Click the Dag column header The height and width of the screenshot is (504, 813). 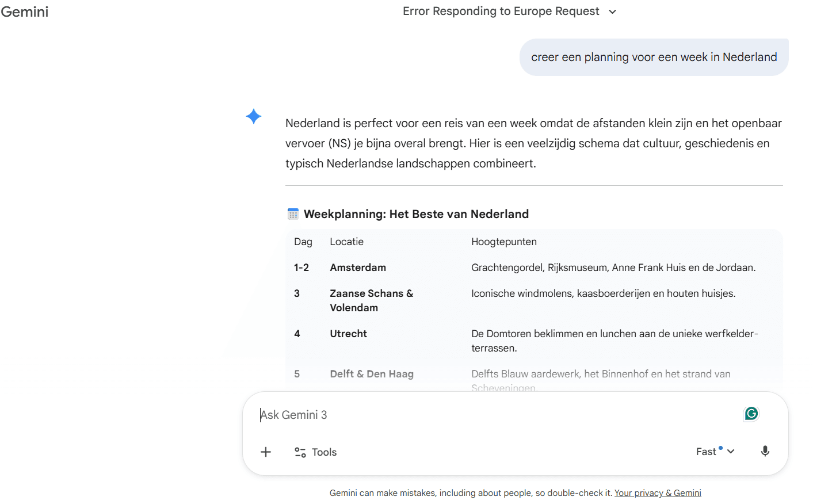[303, 242]
